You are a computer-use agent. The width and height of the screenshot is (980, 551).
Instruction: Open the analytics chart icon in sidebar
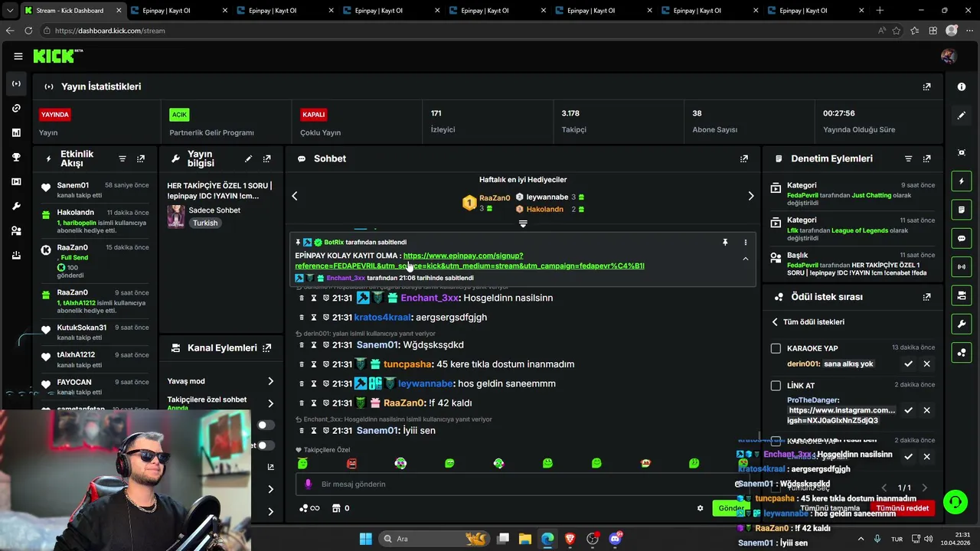point(16,132)
